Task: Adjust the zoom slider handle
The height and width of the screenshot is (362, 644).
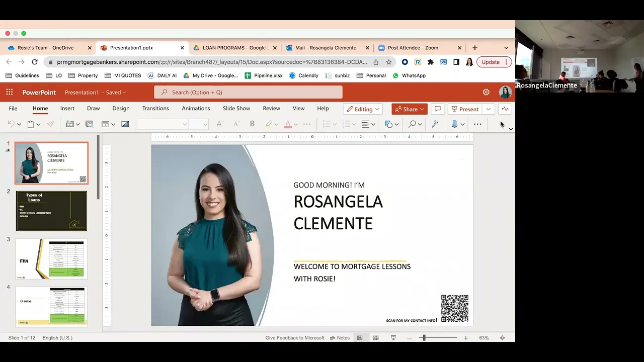Action: (424, 338)
